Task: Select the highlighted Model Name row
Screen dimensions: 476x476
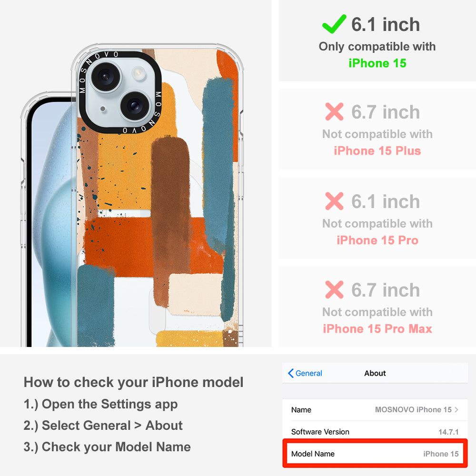Action: point(375,454)
